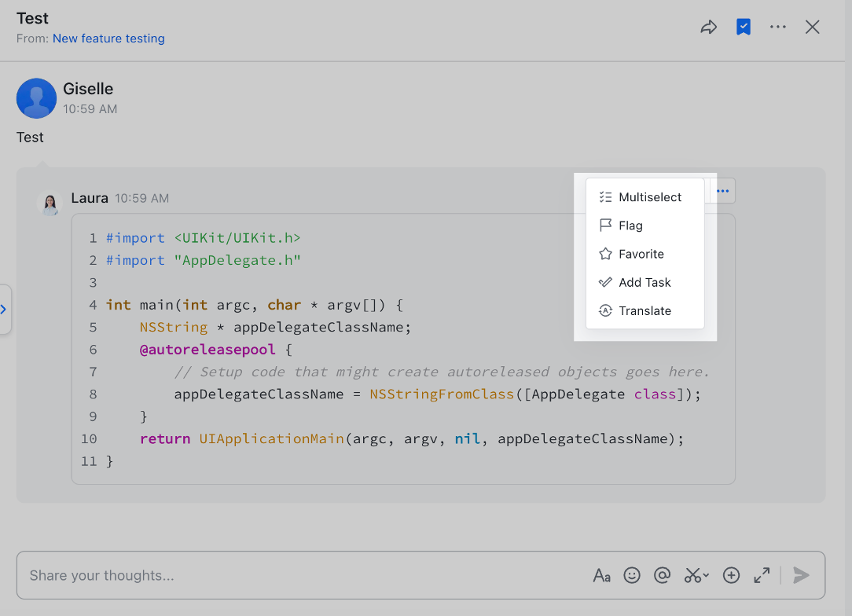Click the plus add attachment icon

731,576
